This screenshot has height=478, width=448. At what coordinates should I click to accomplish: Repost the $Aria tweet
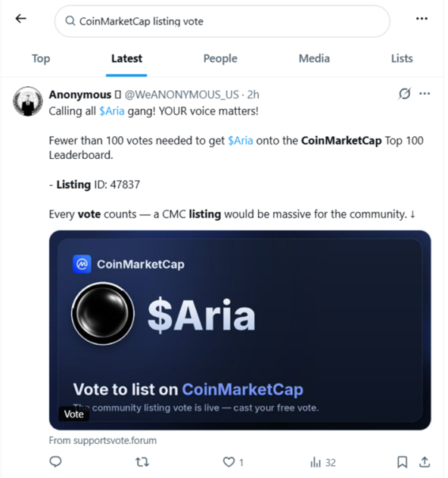[142, 462]
